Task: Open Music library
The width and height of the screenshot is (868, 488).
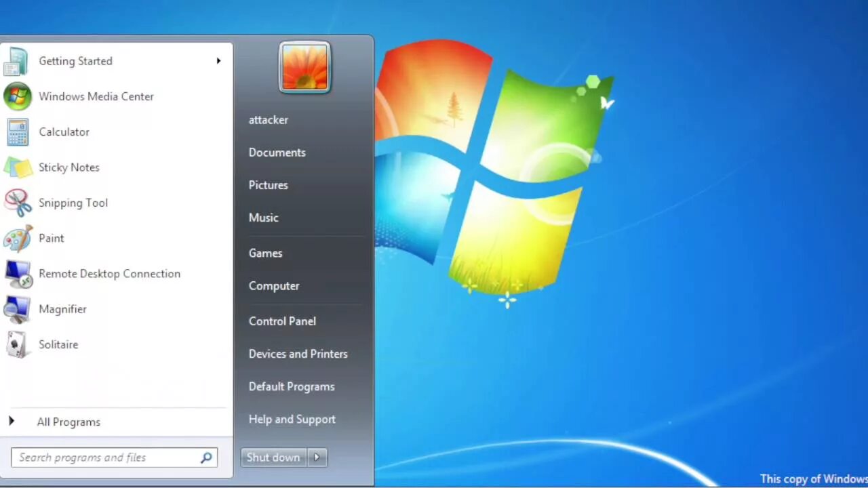Action: tap(264, 218)
